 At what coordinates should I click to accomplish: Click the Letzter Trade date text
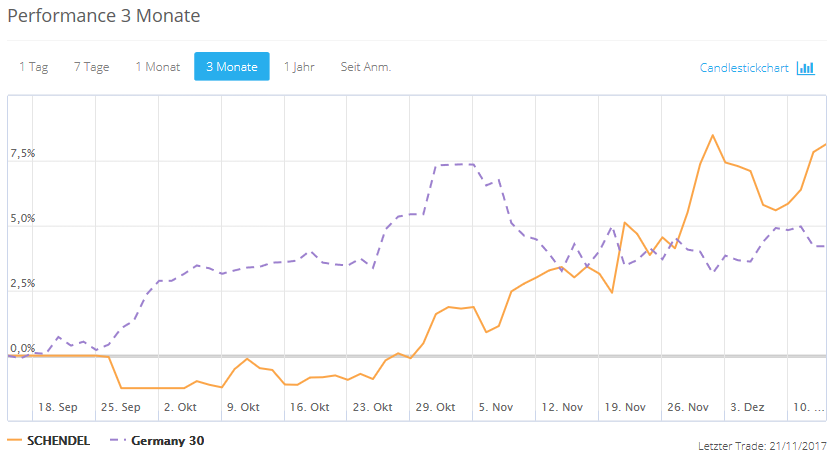point(762,444)
